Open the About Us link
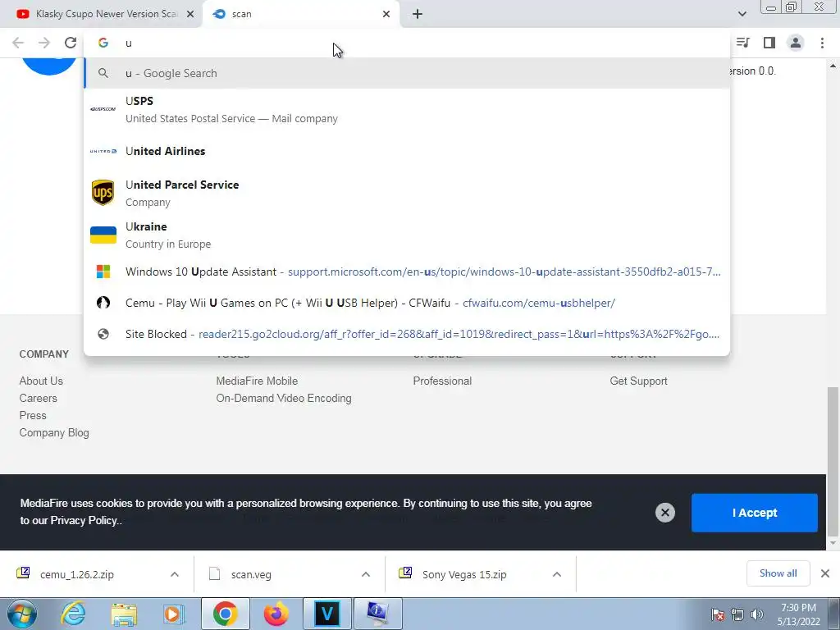 coord(41,381)
